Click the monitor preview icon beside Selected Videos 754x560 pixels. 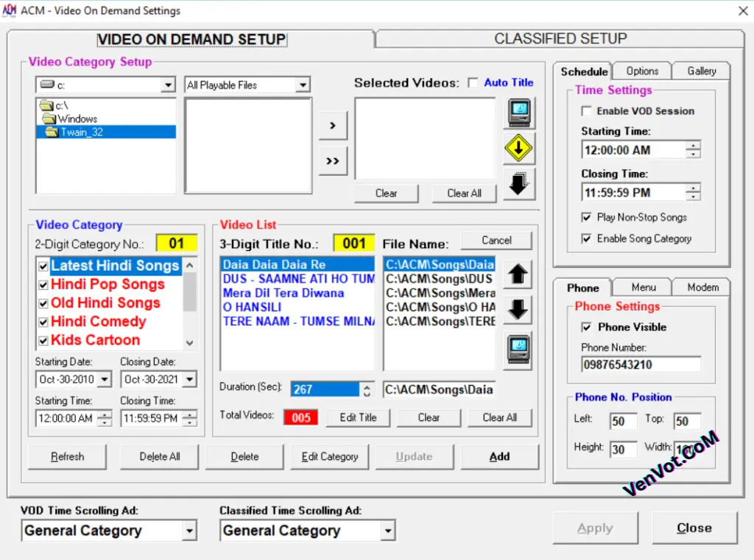pyautogui.click(x=518, y=113)
